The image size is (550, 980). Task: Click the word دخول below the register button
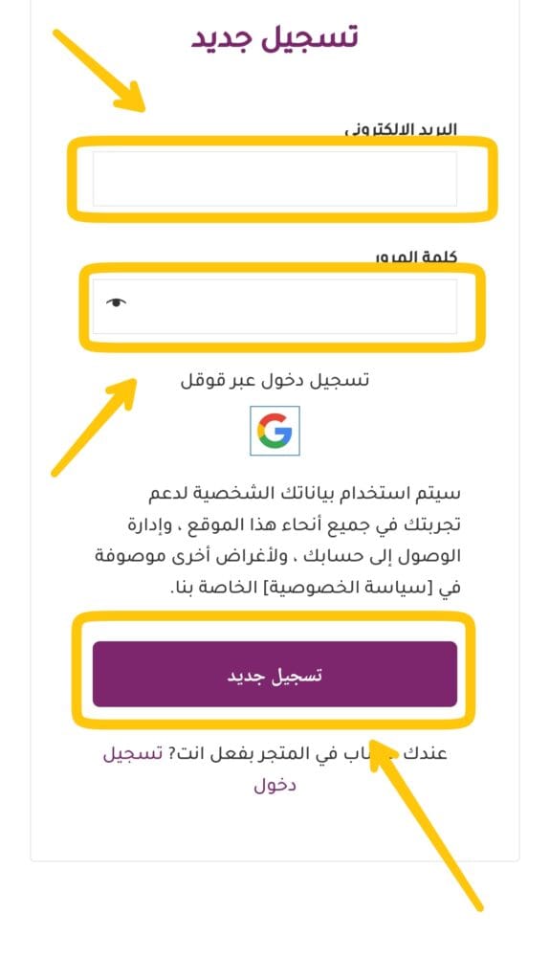275,785
